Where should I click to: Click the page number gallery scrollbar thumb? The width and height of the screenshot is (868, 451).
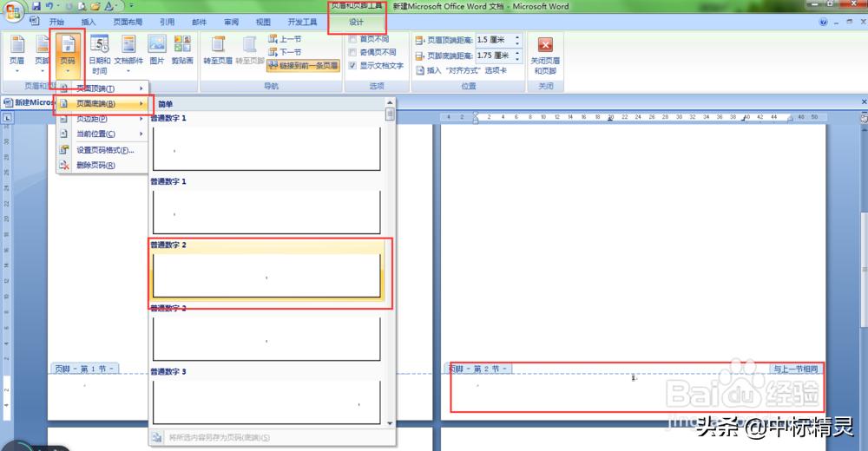click(x=390, y=114)
